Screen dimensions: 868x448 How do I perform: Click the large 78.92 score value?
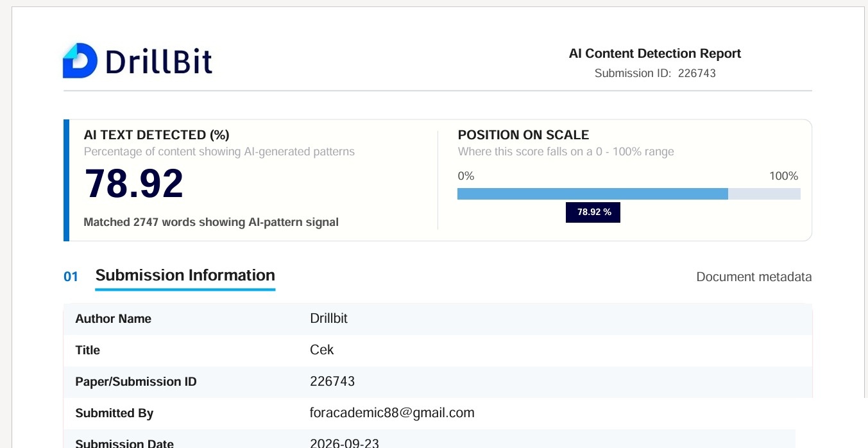(x=134, y=184)
